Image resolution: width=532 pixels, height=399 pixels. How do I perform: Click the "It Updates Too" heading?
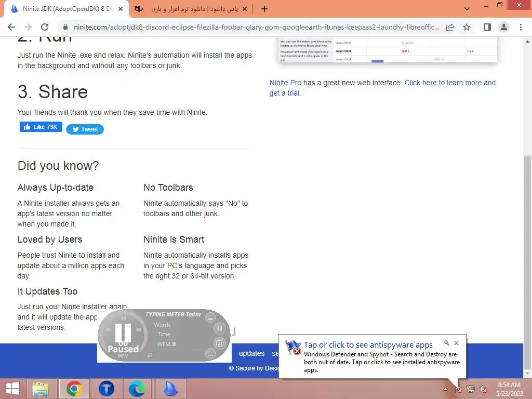tap(47, 291)
